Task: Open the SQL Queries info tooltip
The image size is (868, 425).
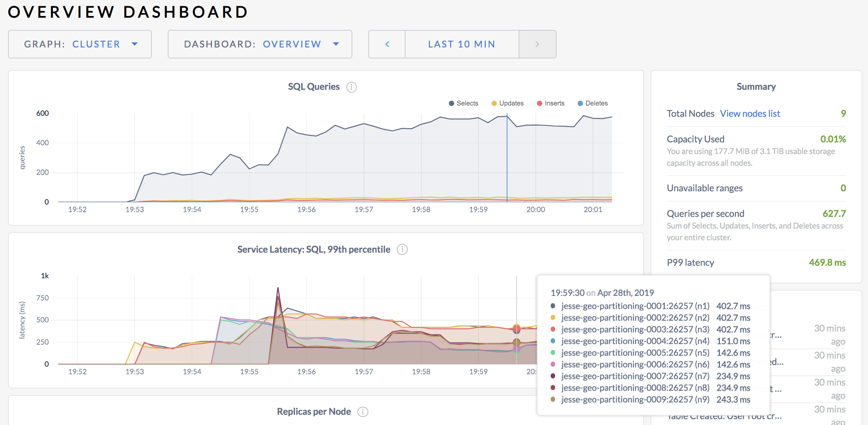Action: (351, 87)
